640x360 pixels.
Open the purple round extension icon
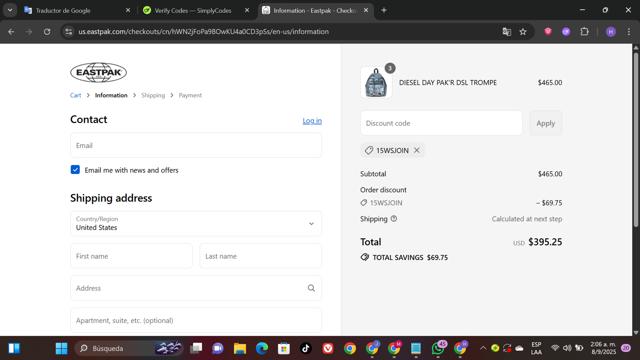click(x=566, y=32)
